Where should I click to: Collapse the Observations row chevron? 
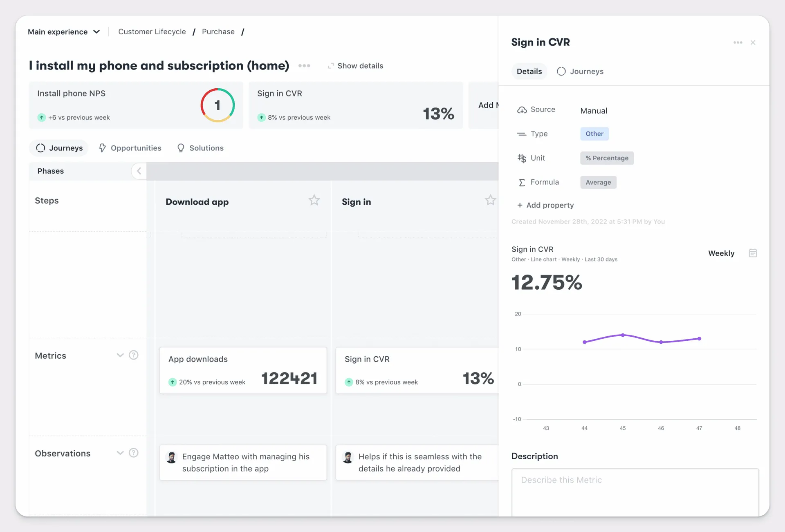click(x=120, y=453)
